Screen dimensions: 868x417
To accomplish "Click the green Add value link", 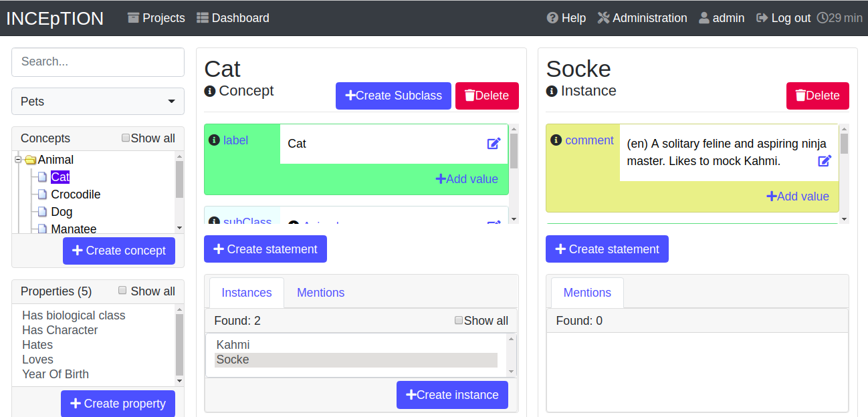I will 467,179.
